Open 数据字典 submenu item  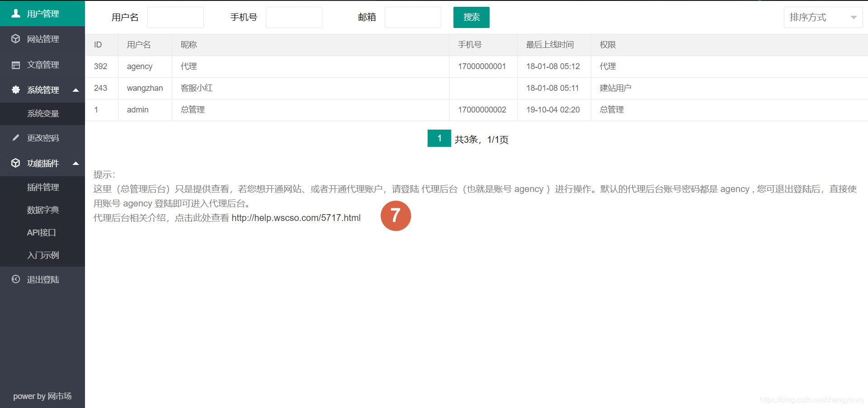pos(42,210)
